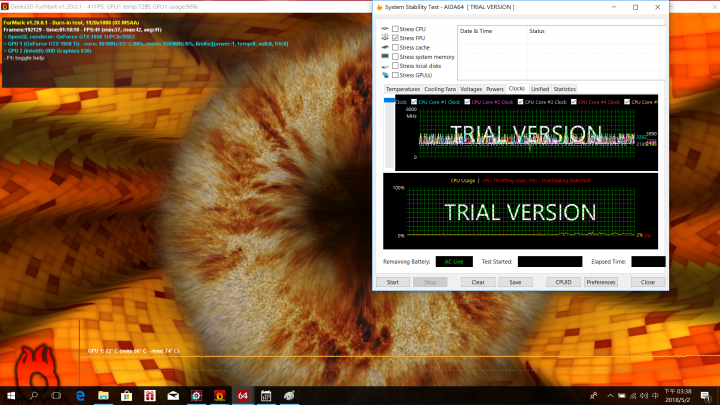Switch to the Powers tab
720x405 pixels.
(495, 89)
